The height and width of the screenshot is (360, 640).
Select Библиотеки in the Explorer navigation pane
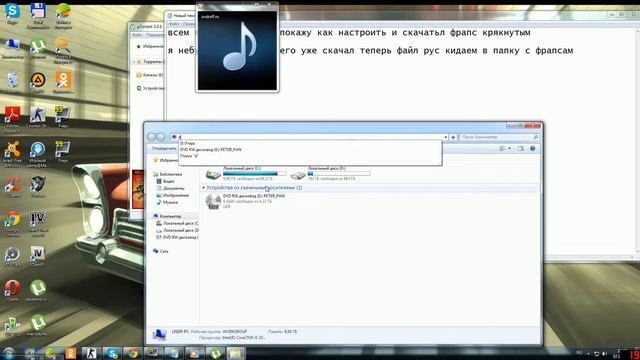point(167,174)
